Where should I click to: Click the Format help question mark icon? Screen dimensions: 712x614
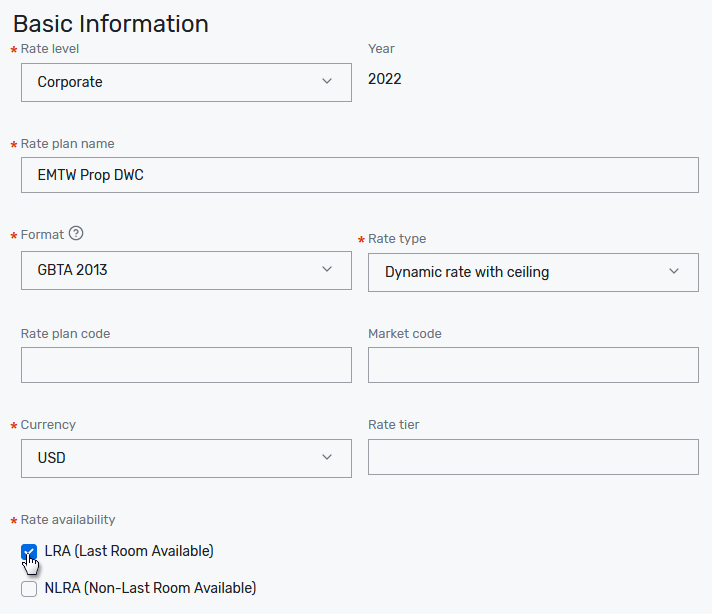pyautogui.click(x=76, y=234)
